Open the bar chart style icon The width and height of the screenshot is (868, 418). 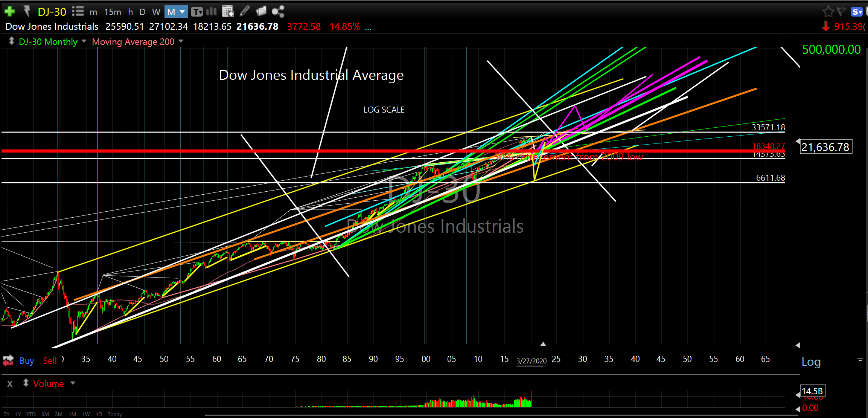click(212, 11)
